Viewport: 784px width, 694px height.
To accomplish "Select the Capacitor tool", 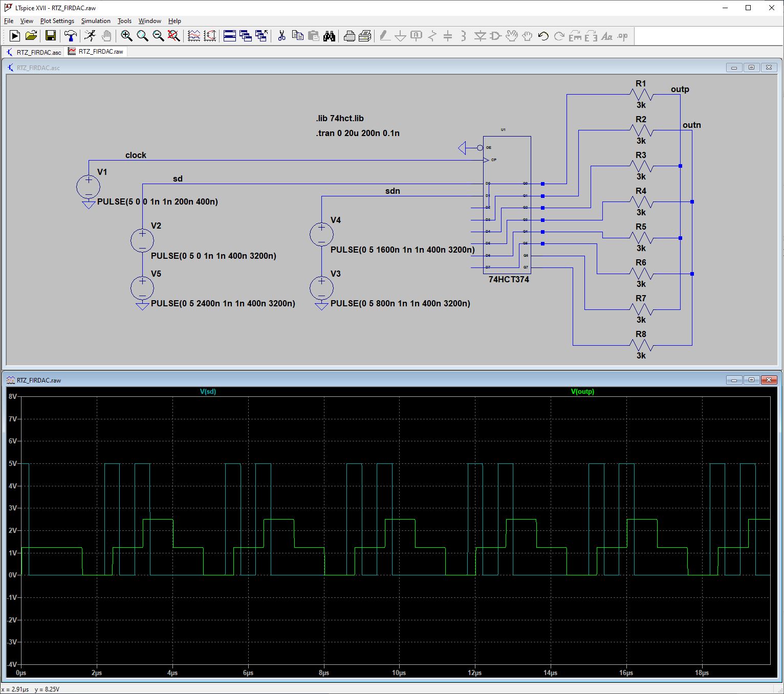I will point(448,36).
